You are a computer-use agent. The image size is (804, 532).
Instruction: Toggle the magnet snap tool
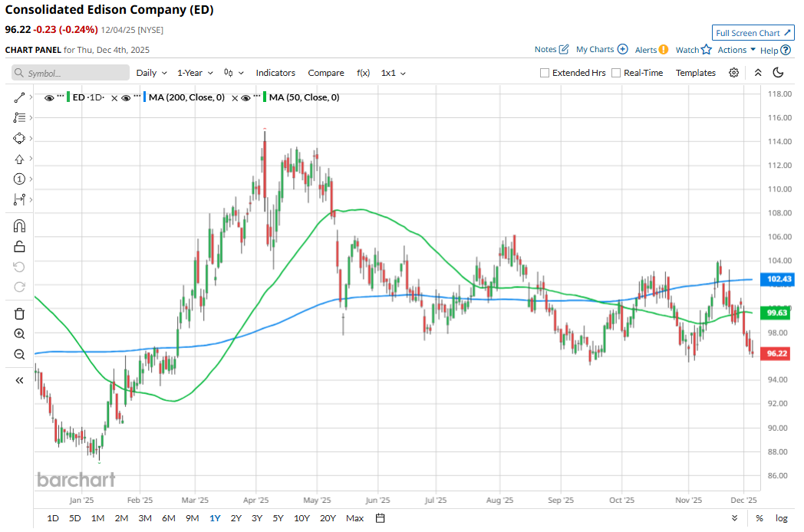point(19,226)
